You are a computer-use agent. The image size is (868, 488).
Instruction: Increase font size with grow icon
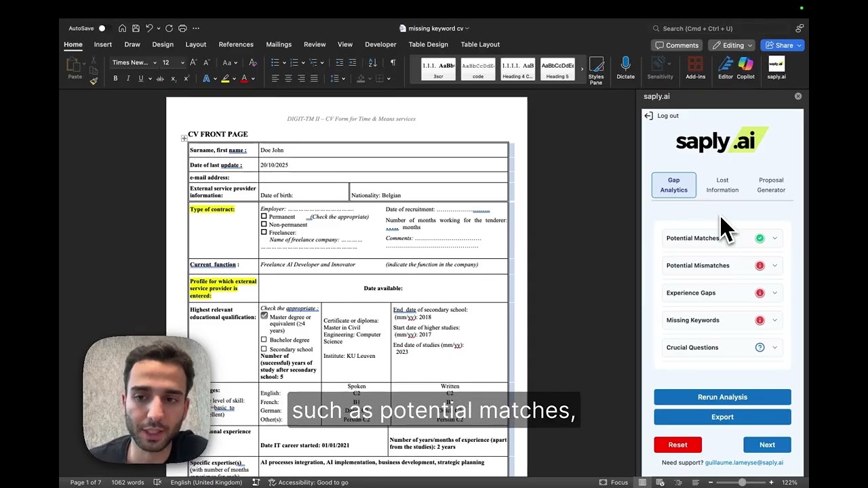(193, 62)
